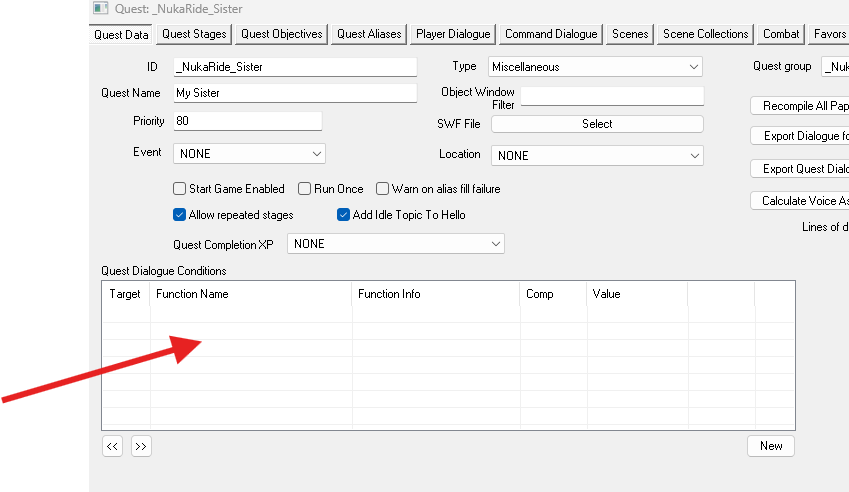
Task: Click the Function Info column header
Action: (436, 294)
